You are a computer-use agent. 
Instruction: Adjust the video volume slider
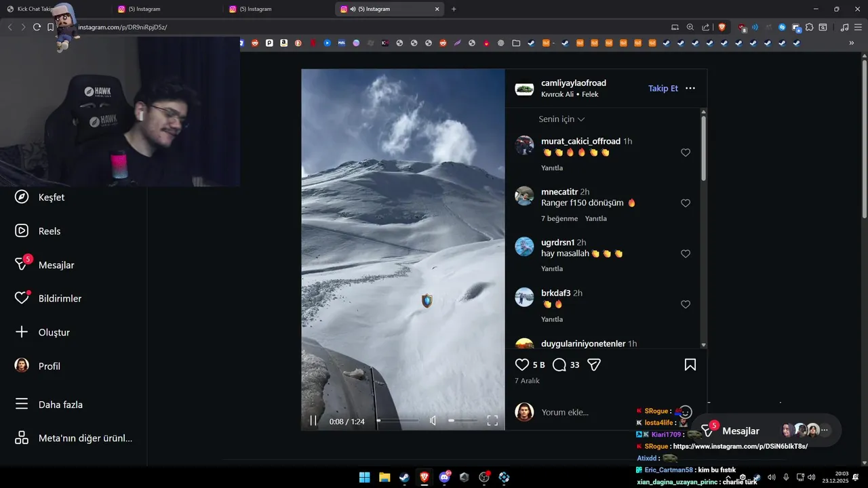pyautogui.click(x=462, y=421)
